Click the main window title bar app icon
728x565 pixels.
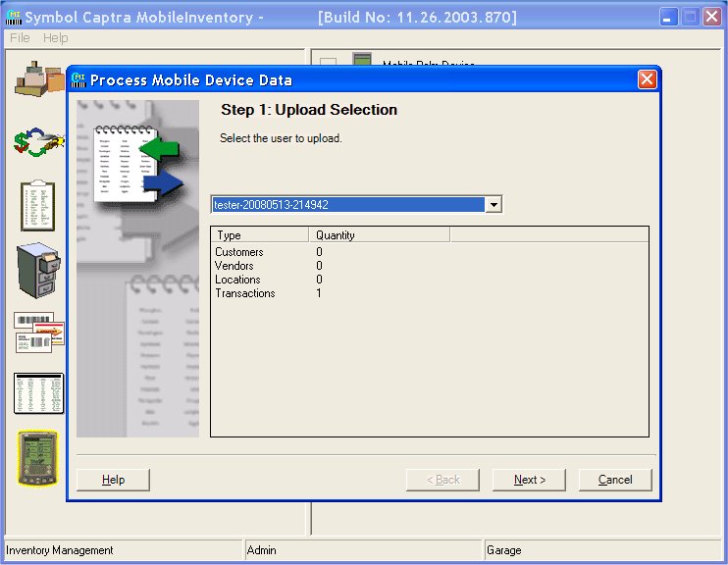(14, 18)
